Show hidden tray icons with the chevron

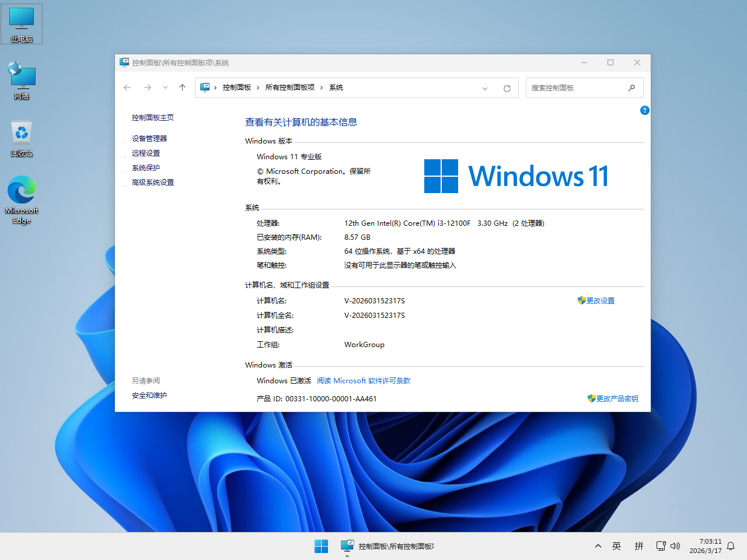(598, 546)
